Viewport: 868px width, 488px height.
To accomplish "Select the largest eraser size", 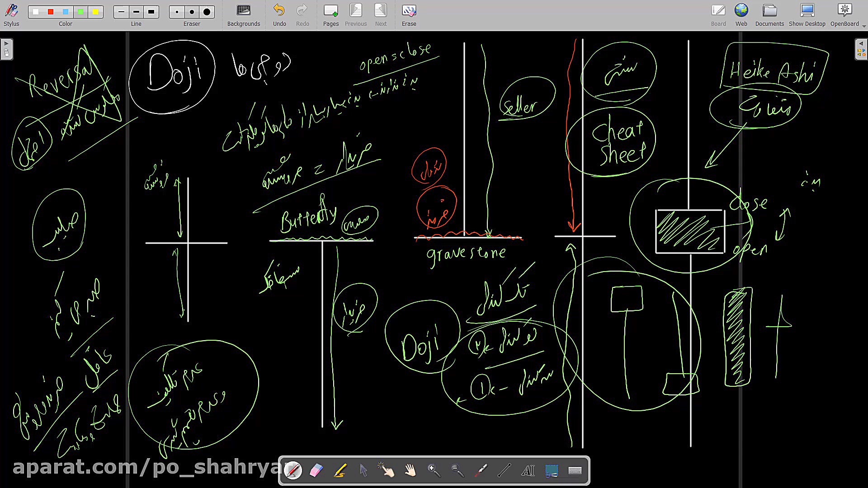I will pos(207,12).
